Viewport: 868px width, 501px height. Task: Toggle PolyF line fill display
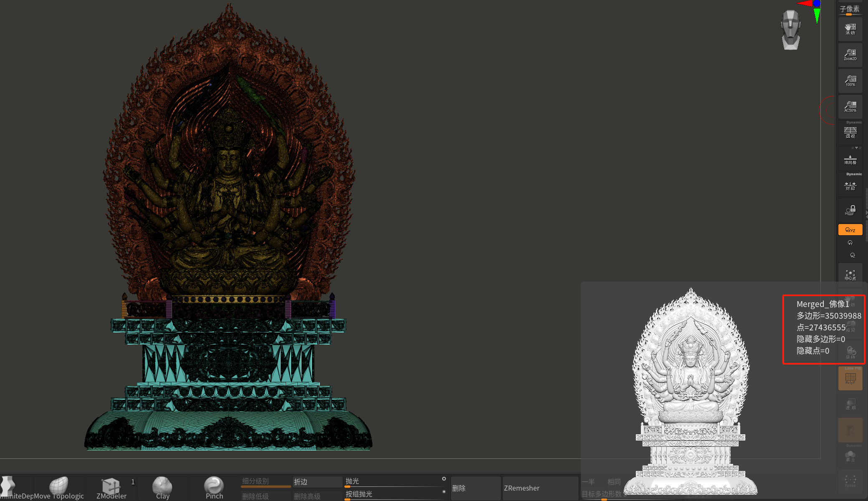[850, 378]
